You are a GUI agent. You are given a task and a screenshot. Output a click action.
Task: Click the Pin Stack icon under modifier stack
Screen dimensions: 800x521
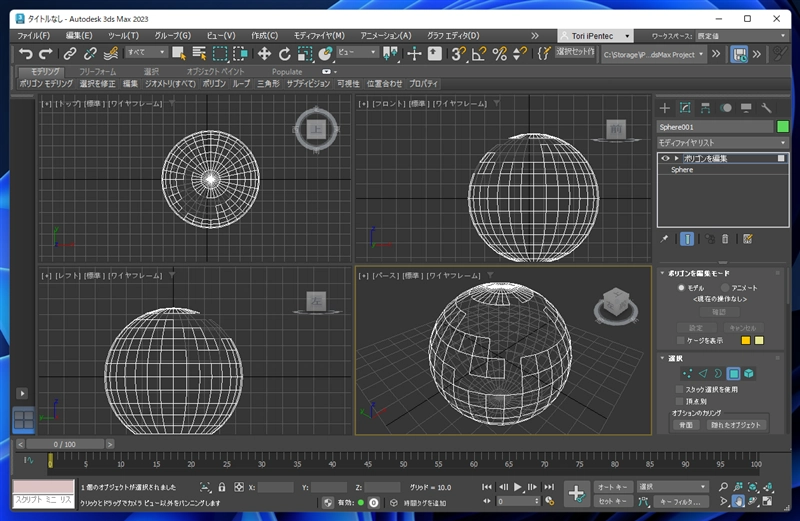click(664, 239)
